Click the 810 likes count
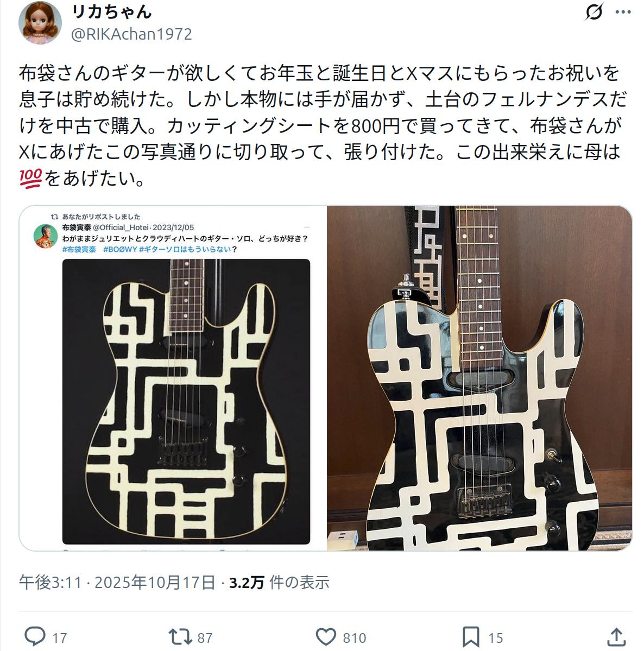The image size is (644, 651). point(354,638)
